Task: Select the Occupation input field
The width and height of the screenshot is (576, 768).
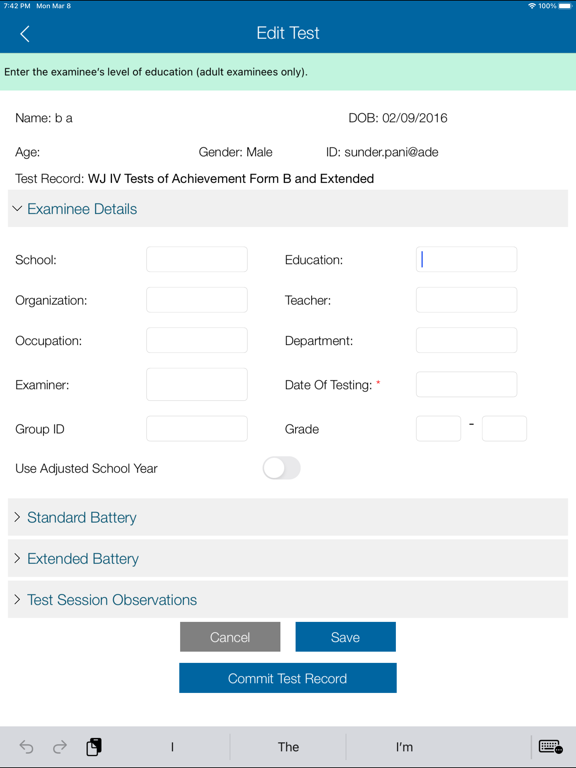Action: tap(197, 340)
